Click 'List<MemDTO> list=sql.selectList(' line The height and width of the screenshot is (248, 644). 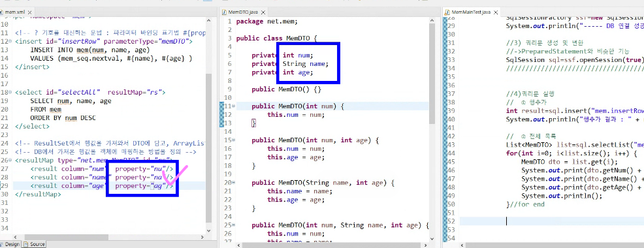click(x=575, y=144)
